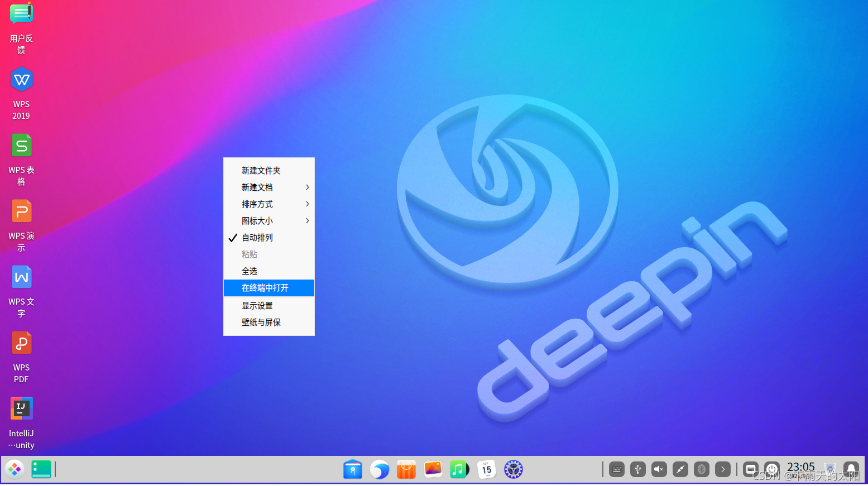Click the multitasking view dock icon

pyautogui.click(x=41, y=469)
